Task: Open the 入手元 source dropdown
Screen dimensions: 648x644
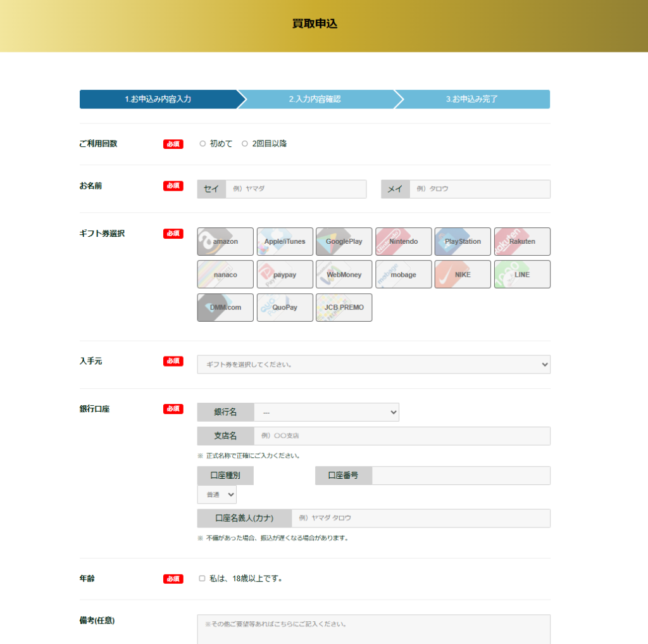Action: (373, 364)
